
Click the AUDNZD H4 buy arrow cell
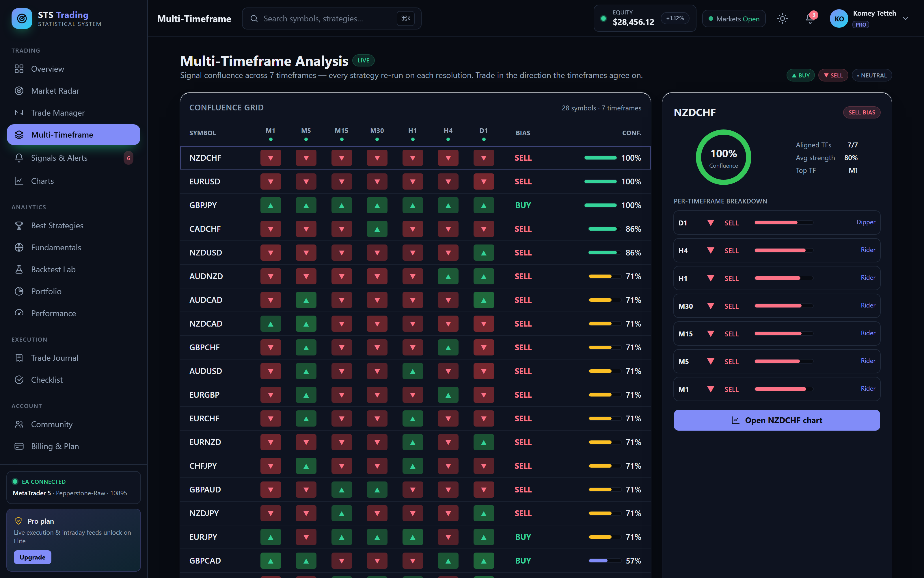pyautogui.click(x=448, y=276)
